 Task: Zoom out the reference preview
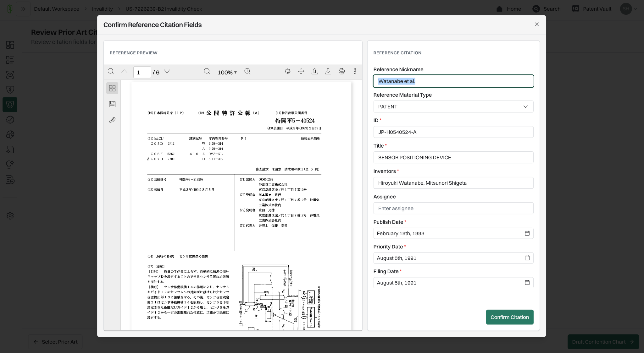click(x=207, y=72)
